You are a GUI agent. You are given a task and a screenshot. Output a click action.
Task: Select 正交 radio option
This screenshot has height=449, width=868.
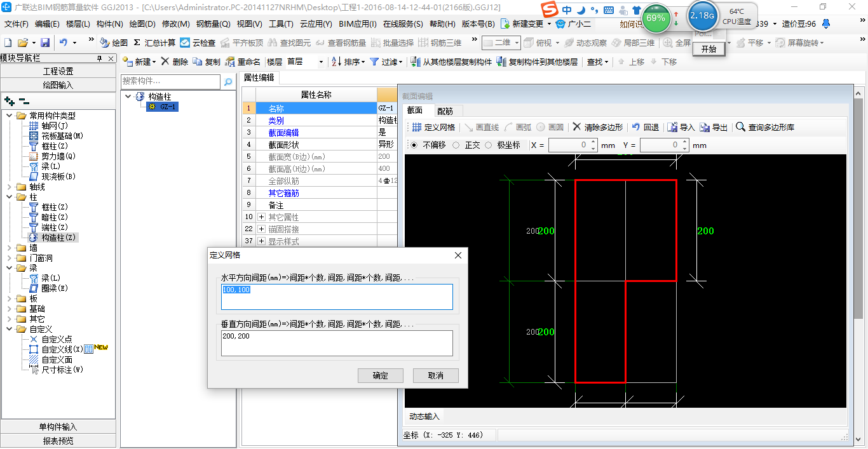[x=456, y=145]
